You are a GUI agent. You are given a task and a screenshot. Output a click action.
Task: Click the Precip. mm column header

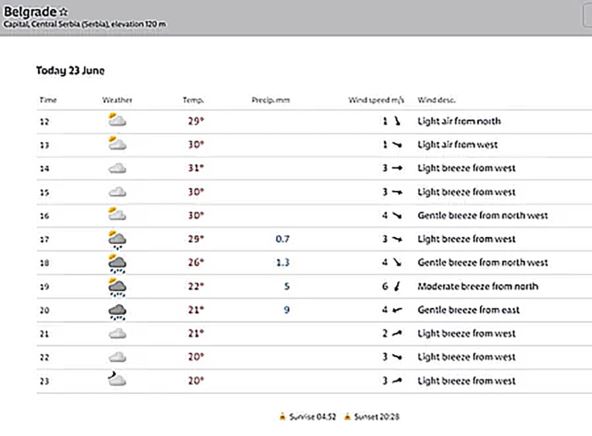[x=271, y=100]
